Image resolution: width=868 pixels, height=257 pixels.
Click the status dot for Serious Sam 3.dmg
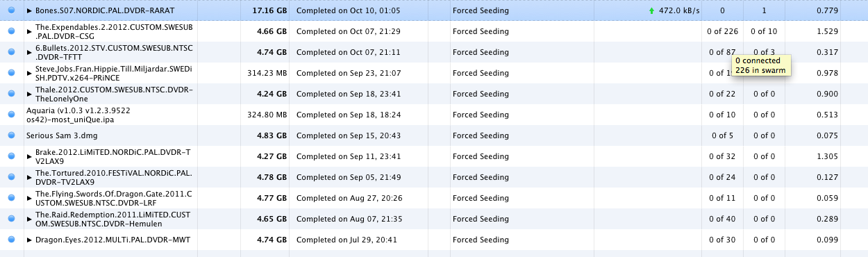click(x=11, y=135)
